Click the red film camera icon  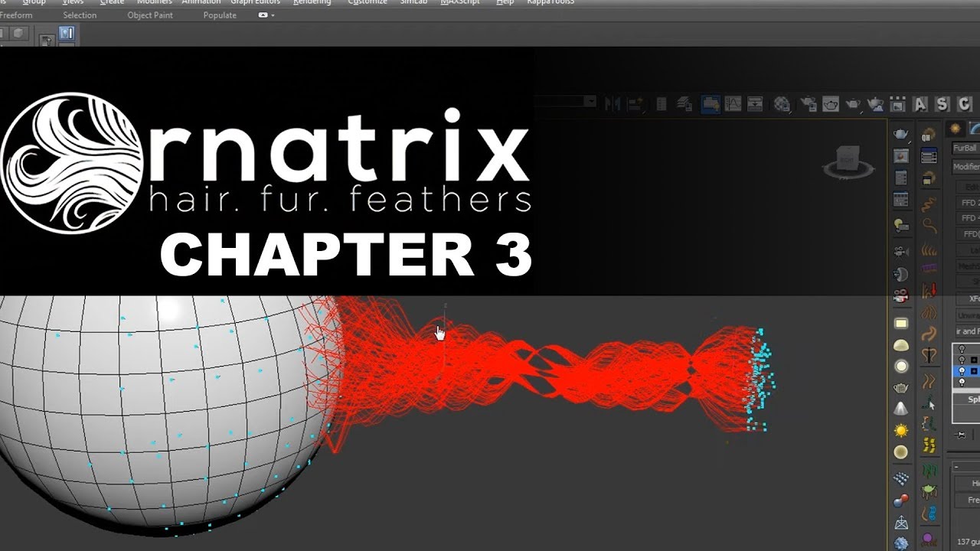tap(901, 295)
